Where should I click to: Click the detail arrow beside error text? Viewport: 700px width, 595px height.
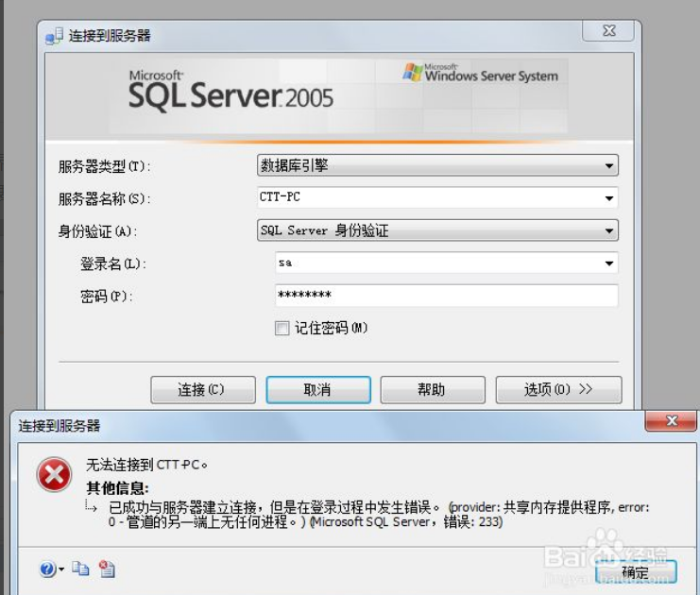click(x=91, y=505)
